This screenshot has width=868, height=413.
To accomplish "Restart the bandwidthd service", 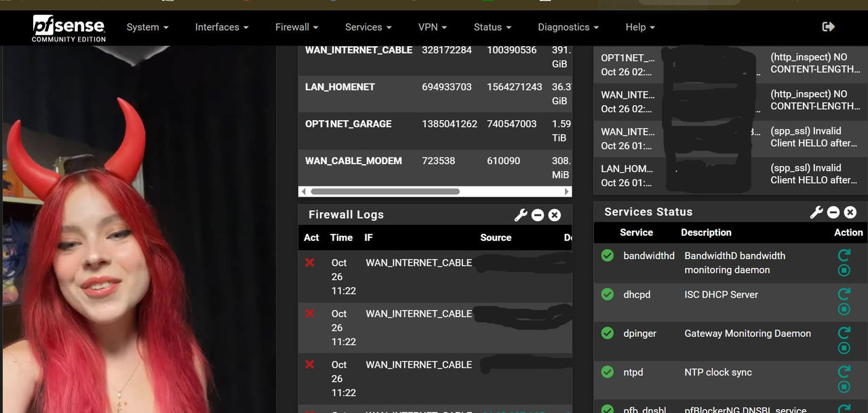I will click(x=844, y=256).
